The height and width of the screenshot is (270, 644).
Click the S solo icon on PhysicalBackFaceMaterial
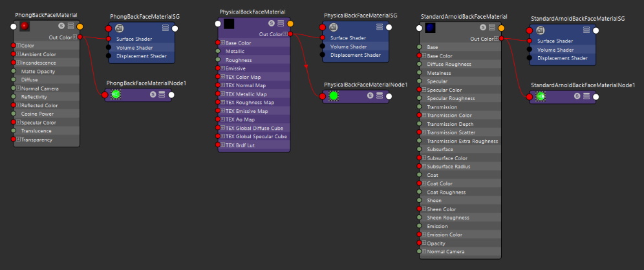point(272,23)
